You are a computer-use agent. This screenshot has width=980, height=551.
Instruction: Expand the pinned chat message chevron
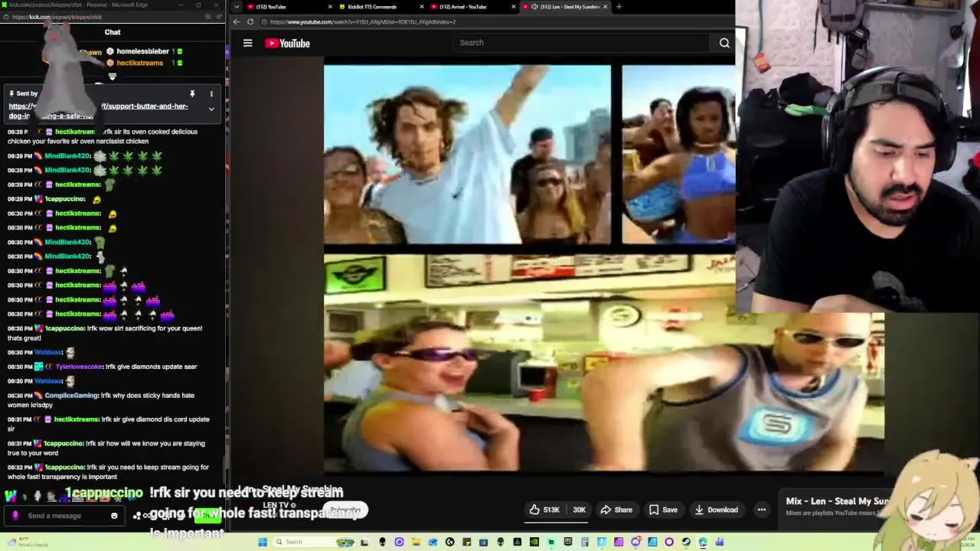click(211, 109)
